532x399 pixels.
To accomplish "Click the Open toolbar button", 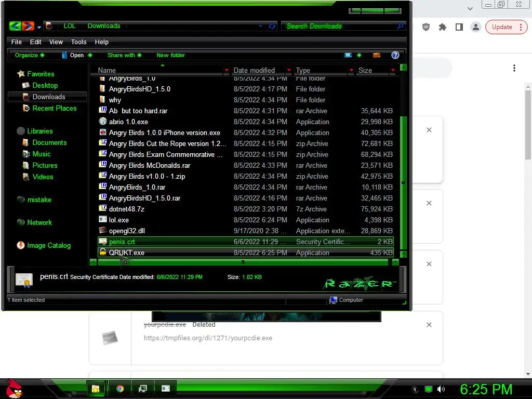I will click(77, 55).
